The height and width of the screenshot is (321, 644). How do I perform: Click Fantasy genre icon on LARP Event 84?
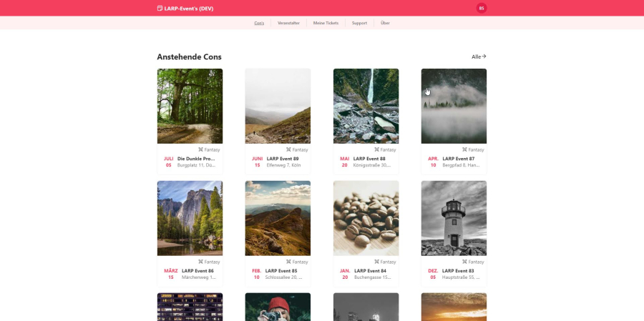(376, 262)
